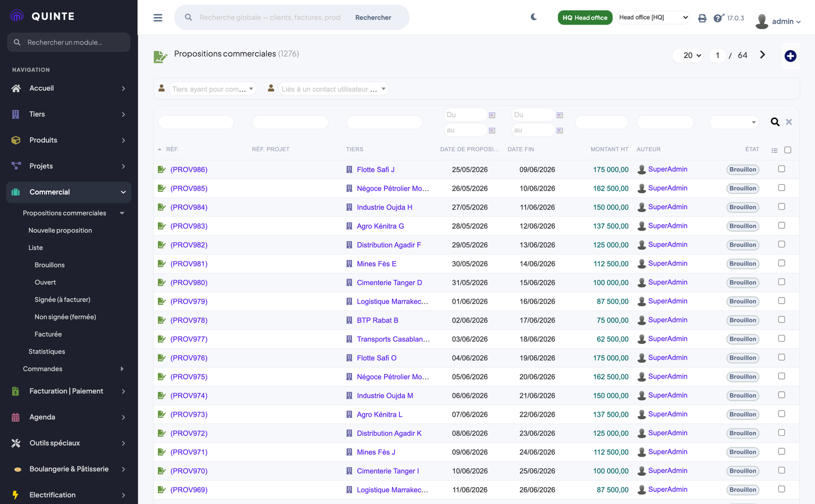This screenshot has height=504, width=815.
Task: Check the box for row PROV970
Action: point(782,470)
